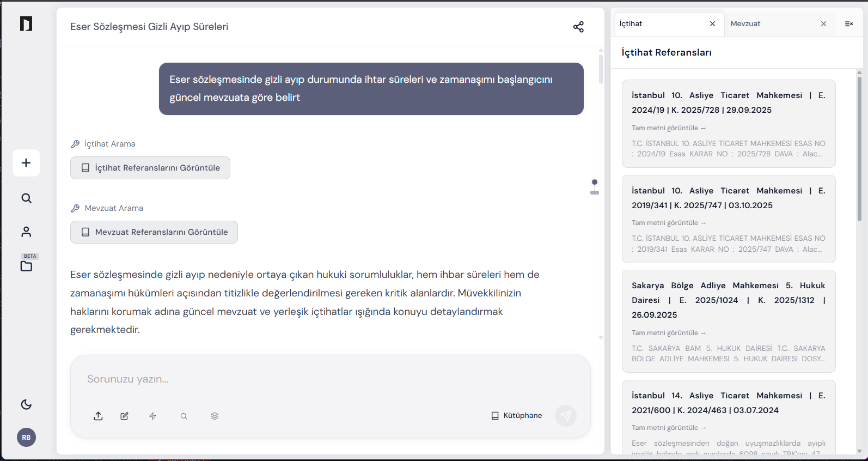The height and width of the screenshot is (461, 868).
Task: Click the layers icon in composer
Action: (x=215, y=416)
